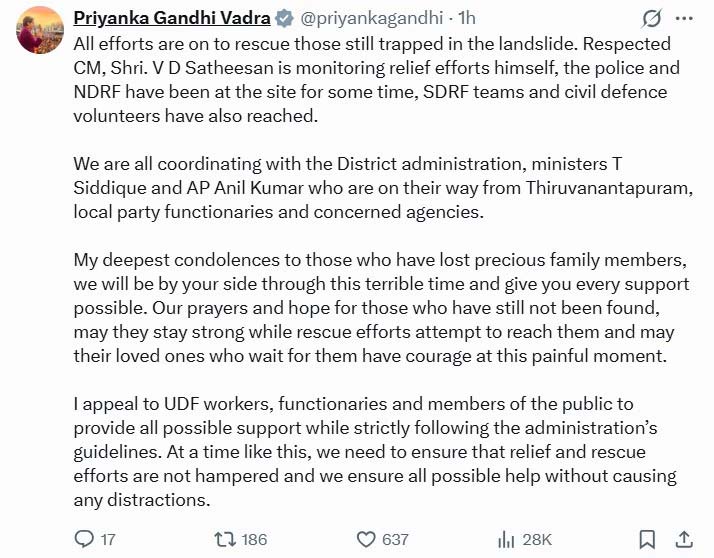714x558 pixels.
Task: Click the 186 reposts count
Action: tap(254, 540)
